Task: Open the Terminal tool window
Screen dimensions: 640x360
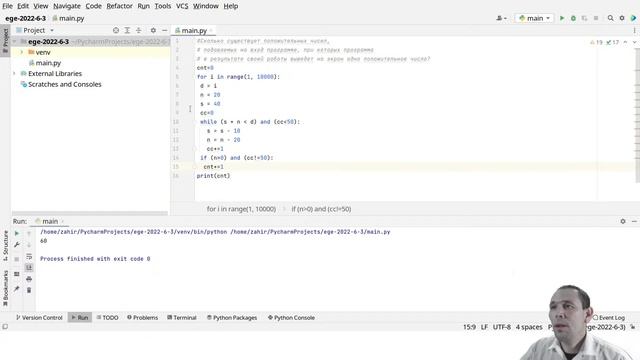Action: pos(182,318)
